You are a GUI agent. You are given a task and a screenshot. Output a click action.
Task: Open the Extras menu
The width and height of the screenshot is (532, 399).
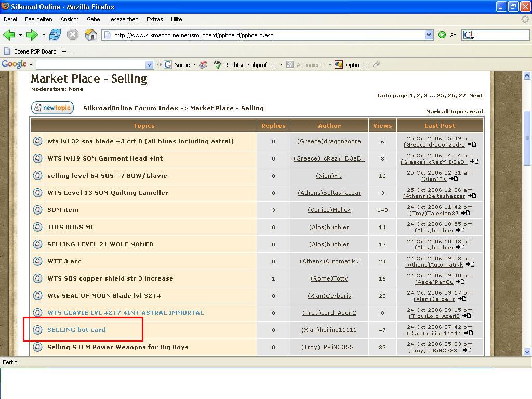point(154,19)
